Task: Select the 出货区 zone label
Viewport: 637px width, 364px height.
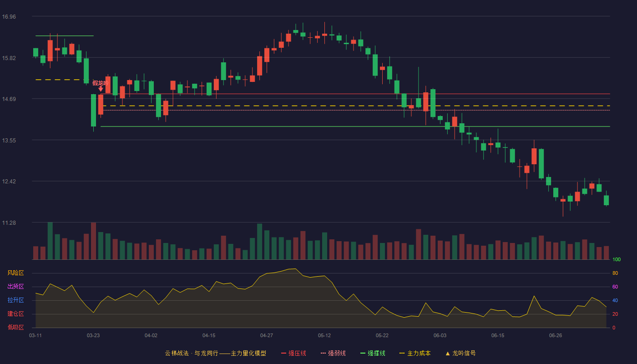Action: click(x=15, y=287)
